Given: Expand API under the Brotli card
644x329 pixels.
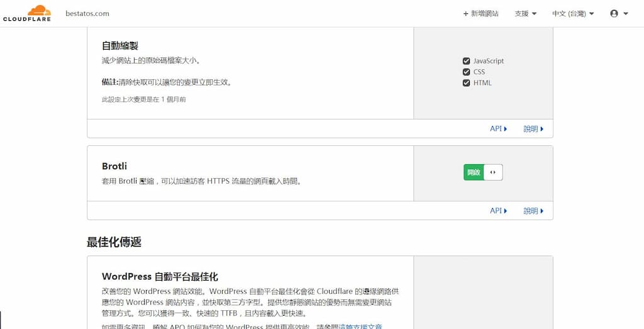Looking at the screenshot, I should (498, 211).
